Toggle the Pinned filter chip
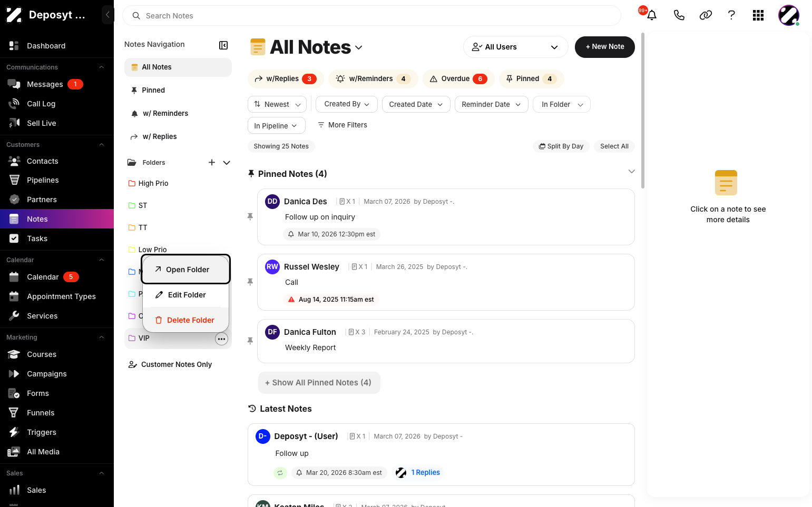The width and height of the screenshot is (812, 507). pos(532,79)
